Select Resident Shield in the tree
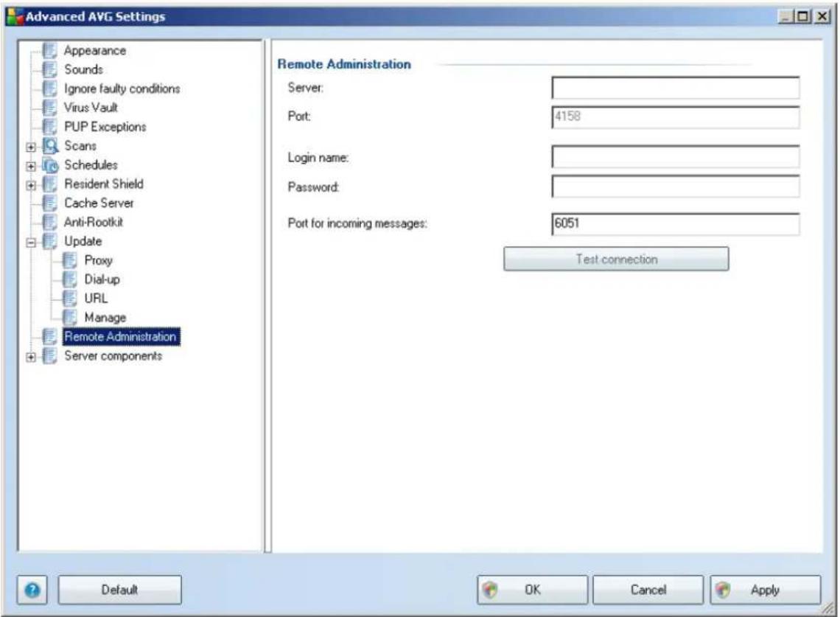The height and width of the screenshot is (617, 840). tap(104, 184)
